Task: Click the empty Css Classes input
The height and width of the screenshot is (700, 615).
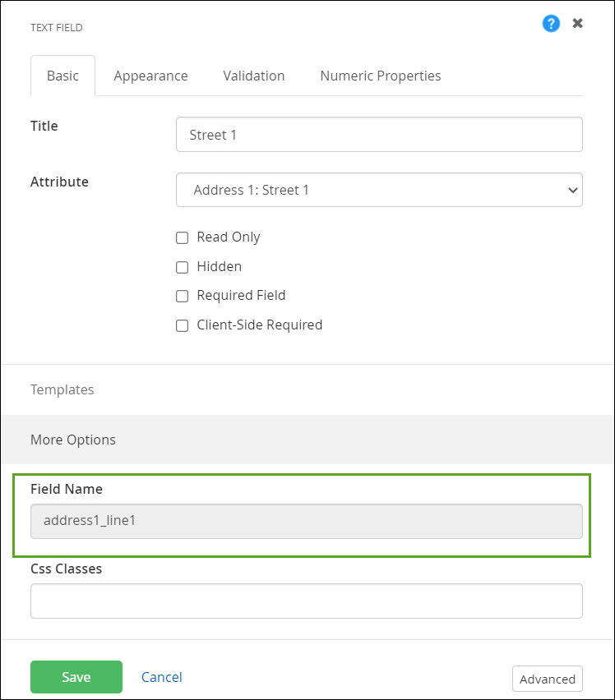Action: click(x=306, y=601)
